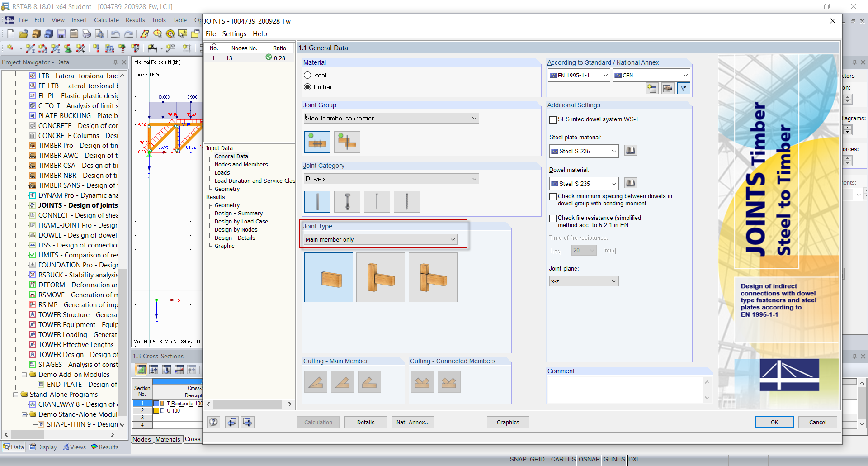Screen dimensions: 868x466
Task: Open the Nat. Annex... settings
Action: point(413,422)
